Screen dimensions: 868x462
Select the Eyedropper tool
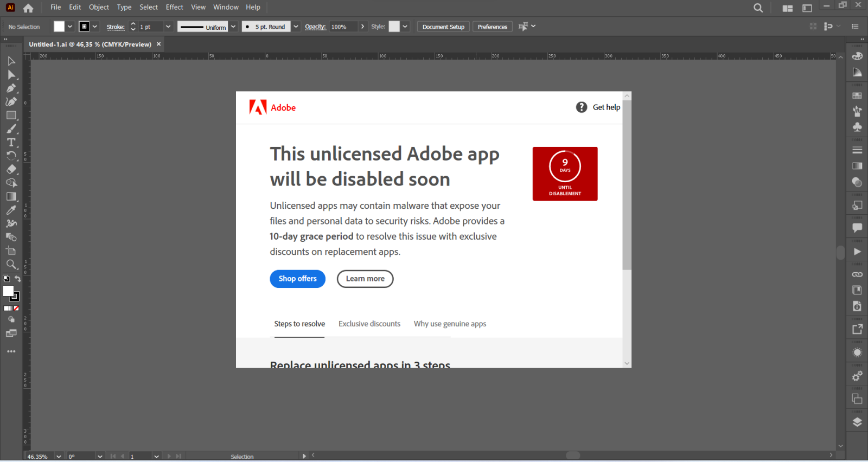click(x=11, y=210)
